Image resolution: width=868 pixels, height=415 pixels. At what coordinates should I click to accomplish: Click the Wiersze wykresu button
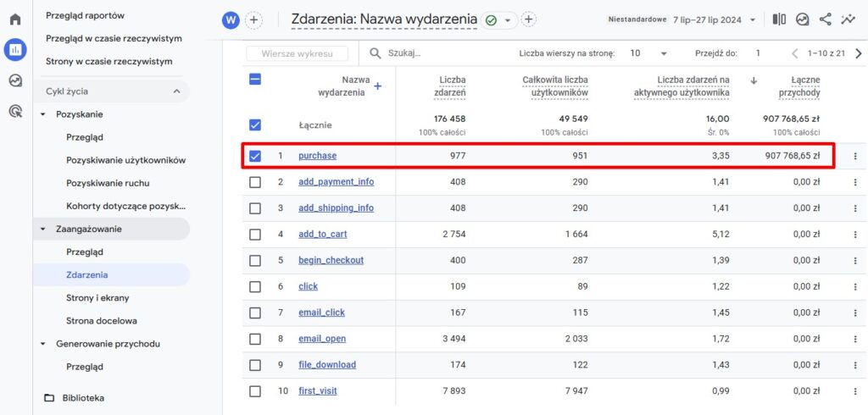click(298, 53)
